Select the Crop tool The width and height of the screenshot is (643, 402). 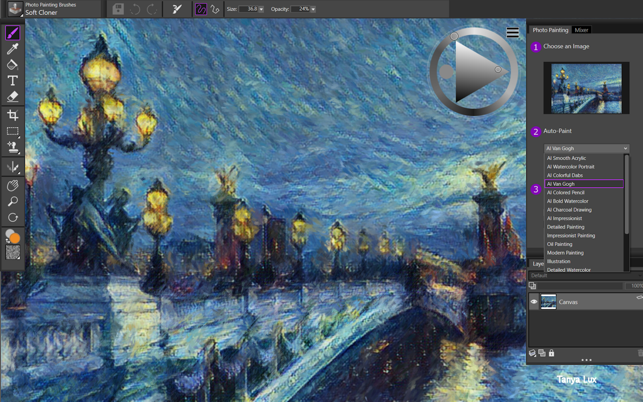[x=12, y=115]
